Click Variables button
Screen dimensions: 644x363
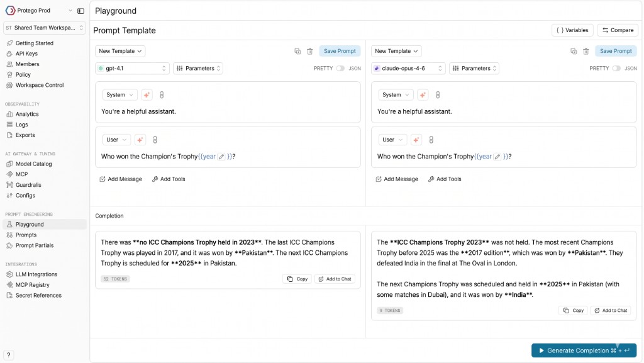click(x=572, y=30)
